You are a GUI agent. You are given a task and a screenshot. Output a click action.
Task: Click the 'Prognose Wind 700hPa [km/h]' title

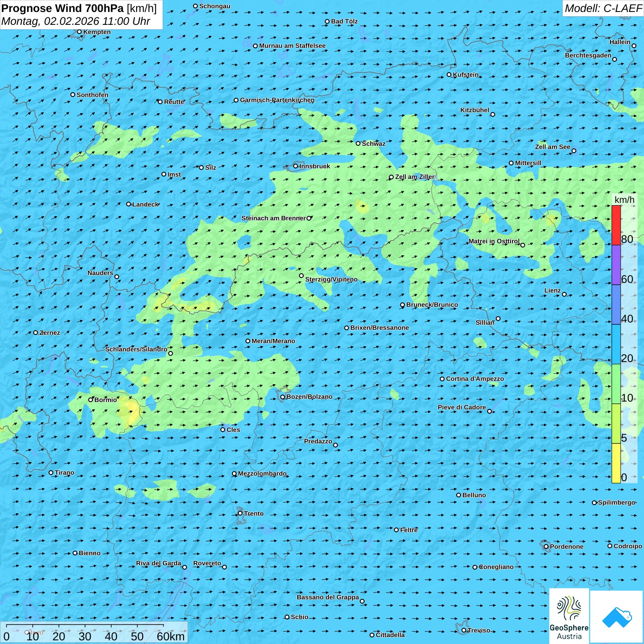(x=79, y=8)
